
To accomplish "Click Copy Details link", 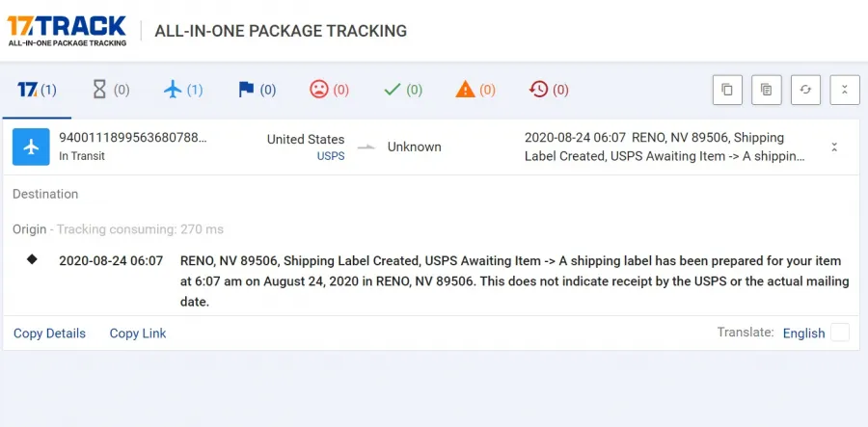I will pos(49,334).
